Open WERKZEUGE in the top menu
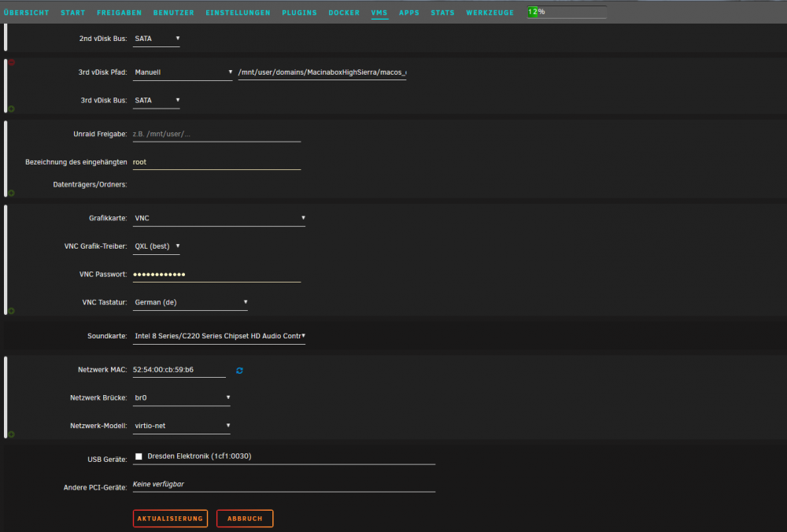 490,13
